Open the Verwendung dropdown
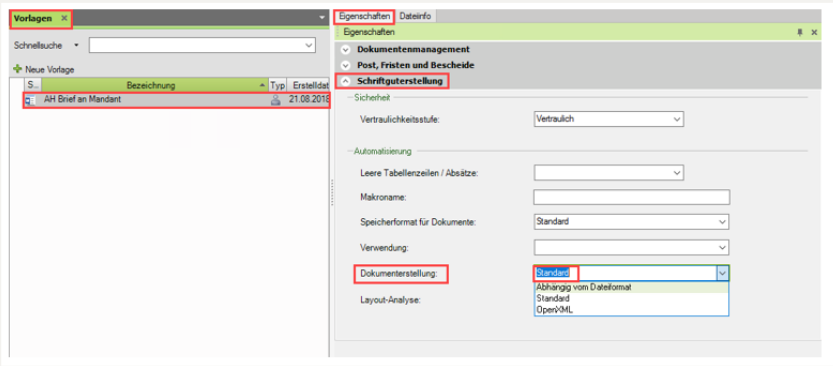This screenshot has width=833, height=366. click(722, 247)
